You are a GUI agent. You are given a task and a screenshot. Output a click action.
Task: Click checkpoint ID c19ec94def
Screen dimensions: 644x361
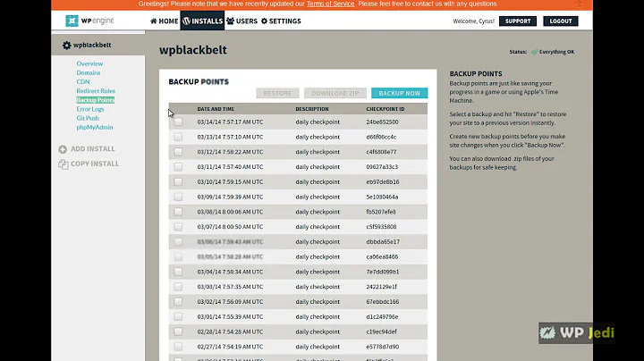tap(382, 332)
